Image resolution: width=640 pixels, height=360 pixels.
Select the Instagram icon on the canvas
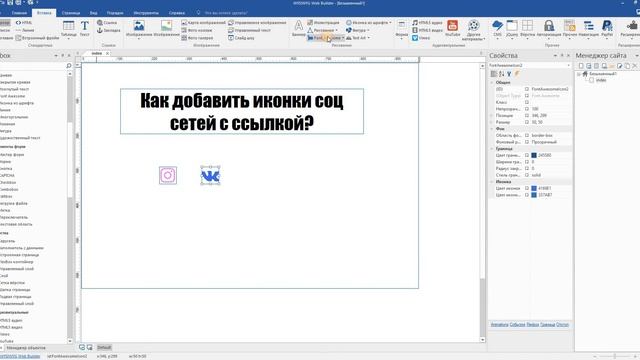pyautogui.click(x=168, y=175)
